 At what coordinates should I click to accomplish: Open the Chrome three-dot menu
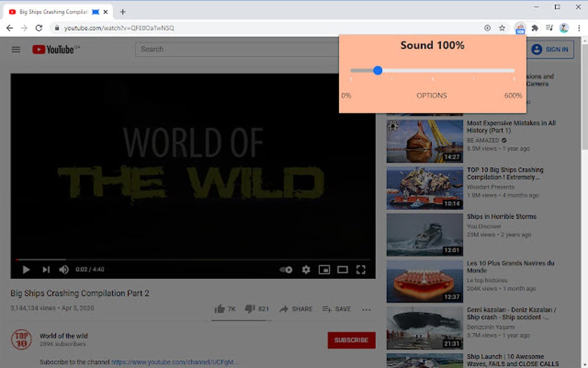coord(579,28)
